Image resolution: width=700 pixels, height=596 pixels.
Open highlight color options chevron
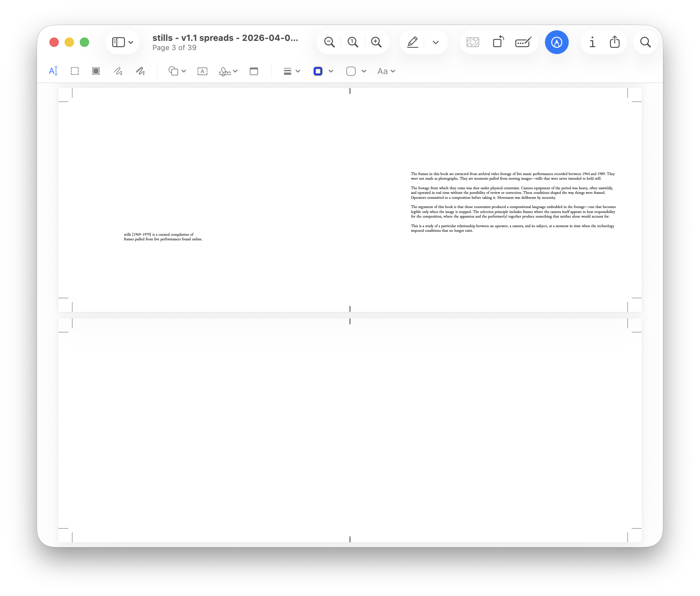click(x=436, y=42)
